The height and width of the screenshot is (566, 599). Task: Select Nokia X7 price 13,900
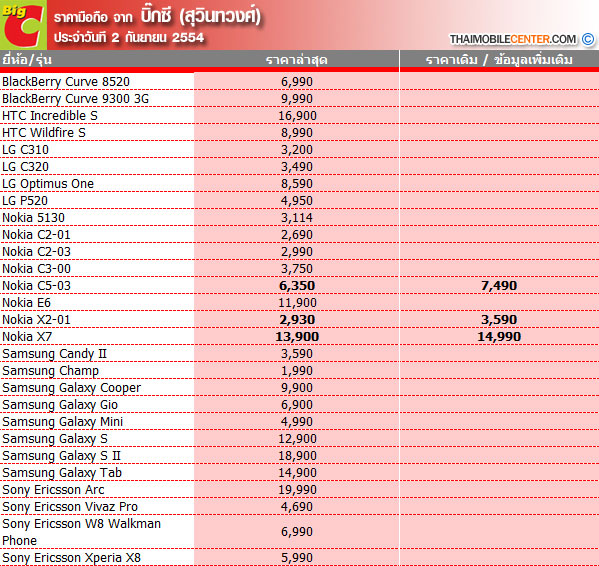[297, 336]
